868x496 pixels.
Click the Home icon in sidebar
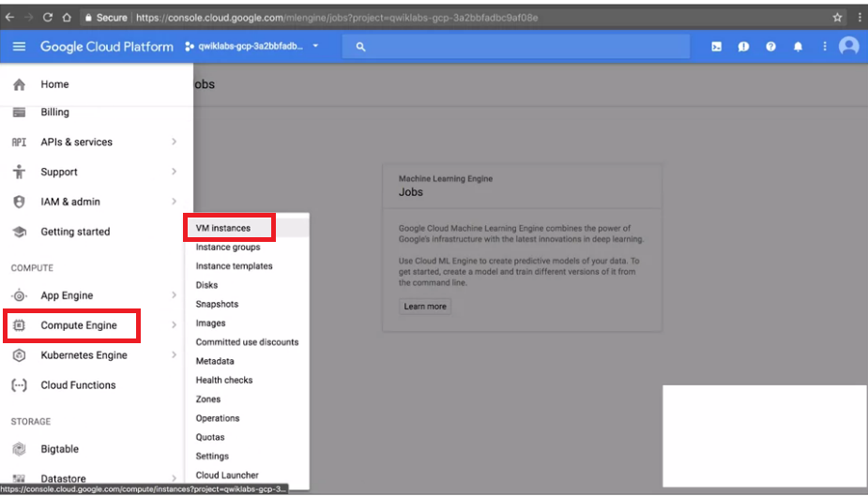point(19,84)
